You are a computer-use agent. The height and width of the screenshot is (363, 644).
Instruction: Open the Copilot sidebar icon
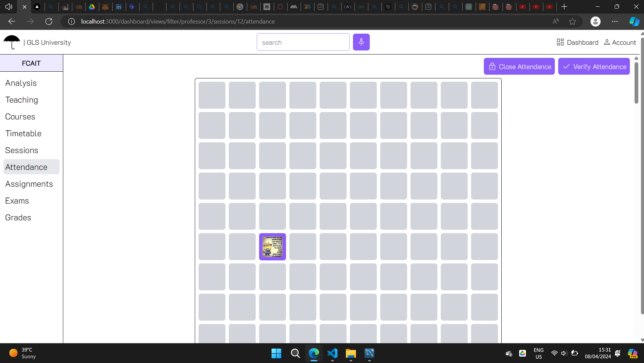pos(634,22)
